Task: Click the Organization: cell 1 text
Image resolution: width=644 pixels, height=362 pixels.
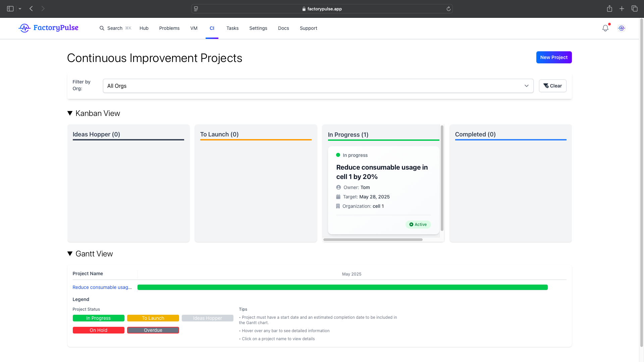Action: (363, 206)
